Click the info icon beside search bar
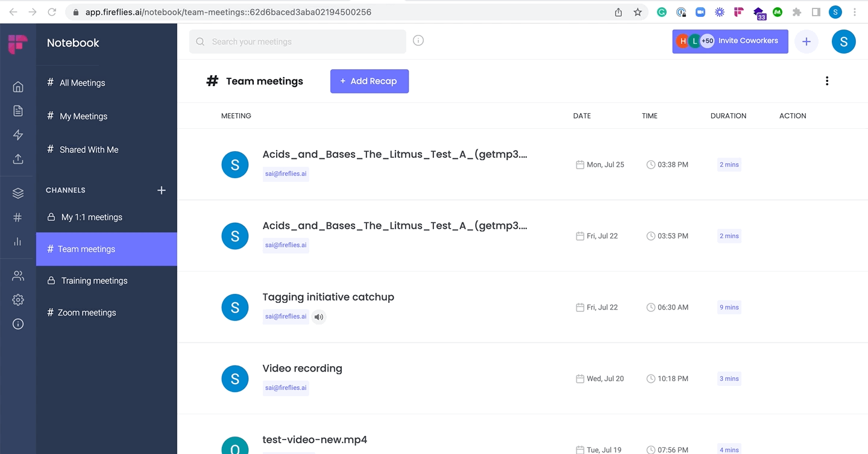 click(x=418, y=40)
